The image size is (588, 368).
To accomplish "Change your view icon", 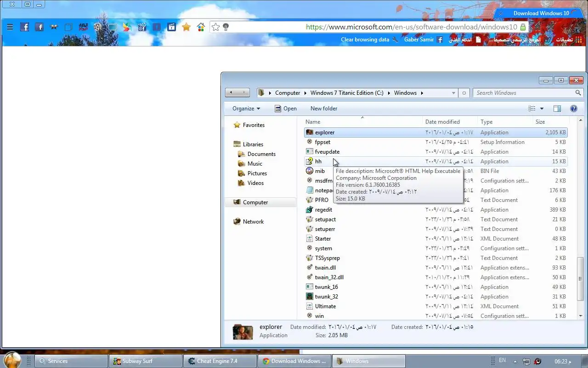I will tap(532, 109).
